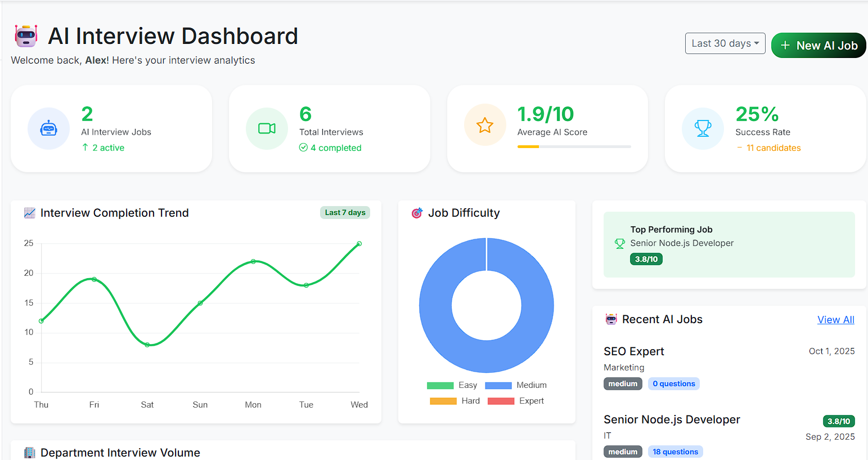The width and height of the screenshot is (868, 460).
Task: Toggle the Easy legend item in chart
Action: coord(452,385)
